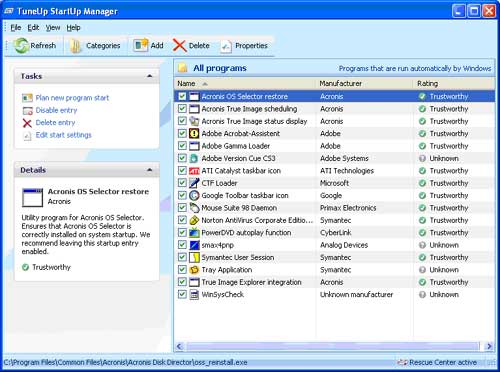
Task: Click the CTF Loader pen icon
Action: coord(194,183)
